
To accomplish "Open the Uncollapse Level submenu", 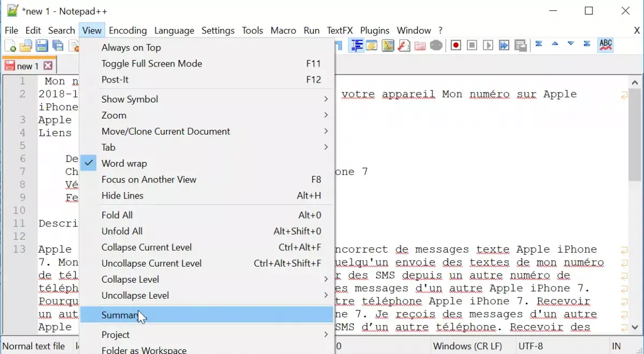I will coord(207,296).
